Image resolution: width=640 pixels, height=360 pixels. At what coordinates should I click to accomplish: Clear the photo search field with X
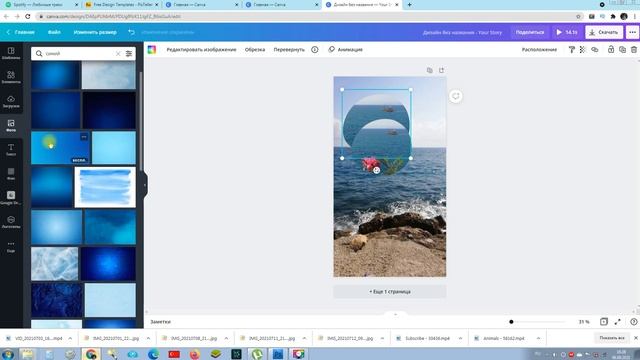(x=118, y=53)
